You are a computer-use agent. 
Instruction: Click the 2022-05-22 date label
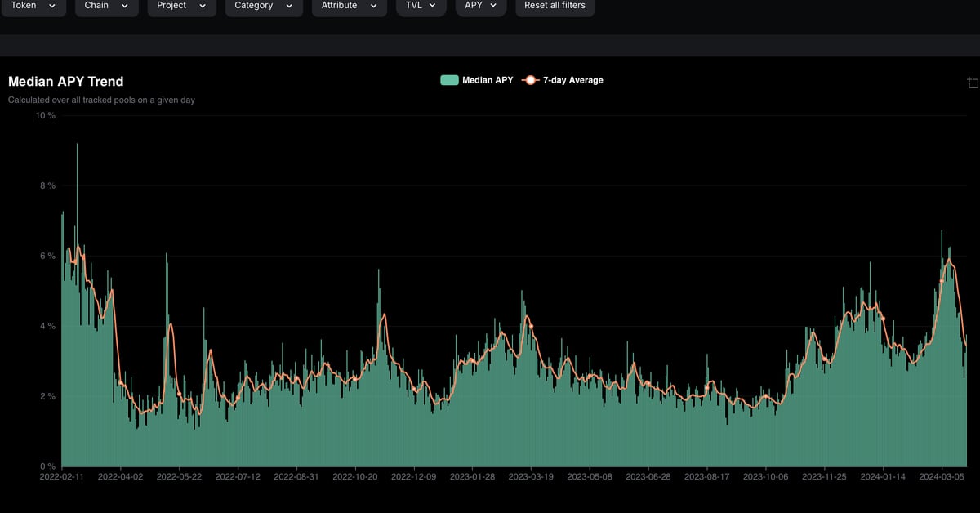pyautogui.click(x=179, y=476)
